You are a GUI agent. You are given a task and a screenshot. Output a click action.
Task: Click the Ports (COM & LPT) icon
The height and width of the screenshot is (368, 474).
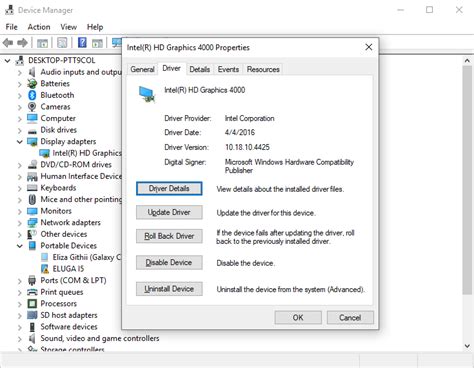point(32,280)
